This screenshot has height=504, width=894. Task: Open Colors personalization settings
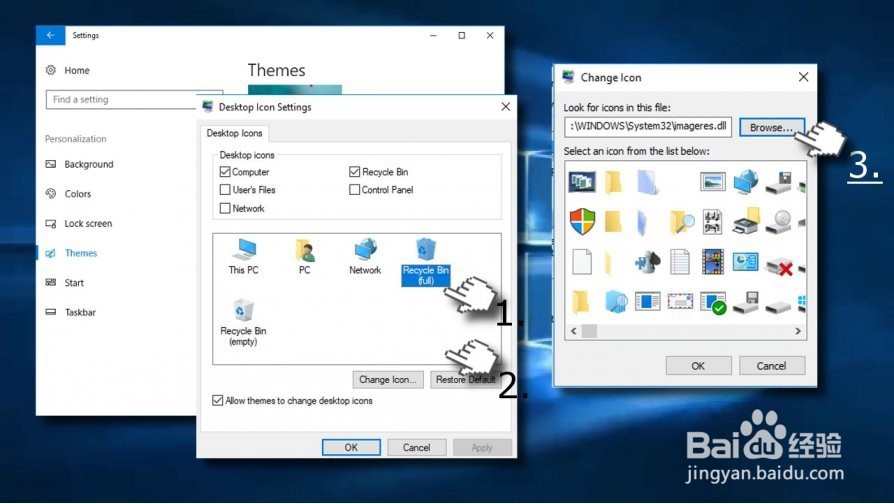coord(68,194)
